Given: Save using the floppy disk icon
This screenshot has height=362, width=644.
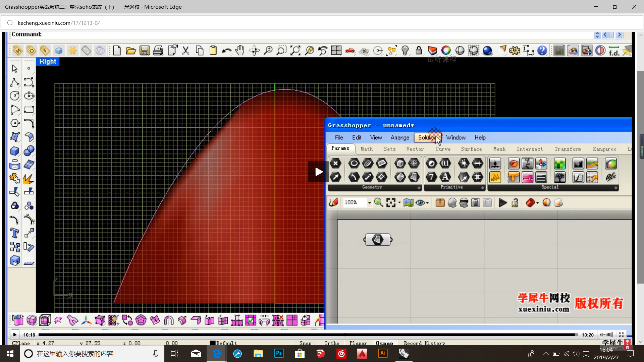Looking at the screenshot, I should point(144,51).
